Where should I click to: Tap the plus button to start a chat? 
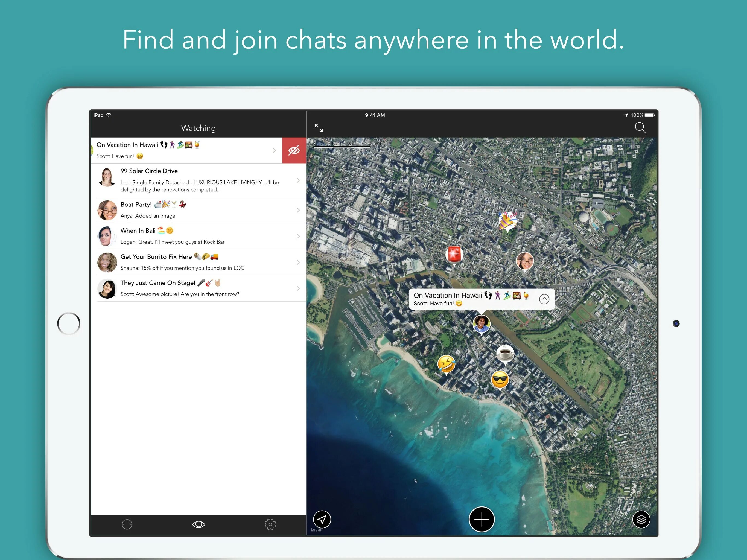coord(482,520)
